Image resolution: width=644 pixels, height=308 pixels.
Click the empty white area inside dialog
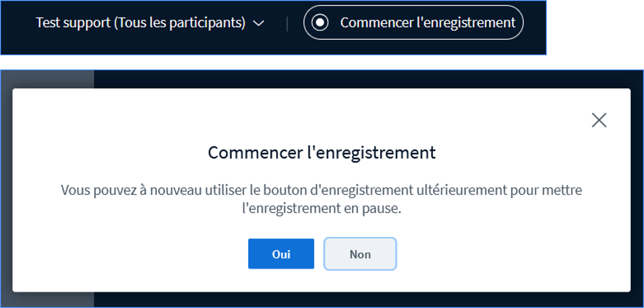[x=125, y=250]
